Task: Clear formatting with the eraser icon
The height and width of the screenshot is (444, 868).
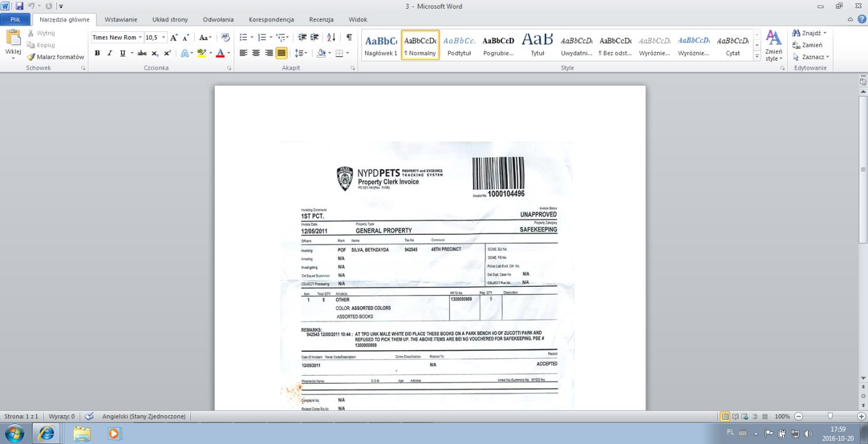Action: (226, 37)
